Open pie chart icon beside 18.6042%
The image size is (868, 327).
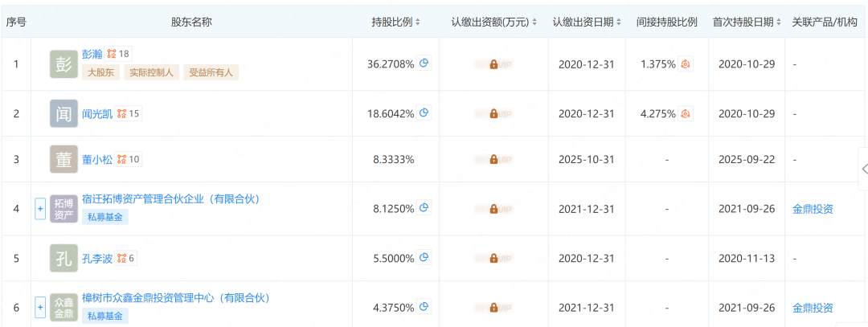[424, 112]
